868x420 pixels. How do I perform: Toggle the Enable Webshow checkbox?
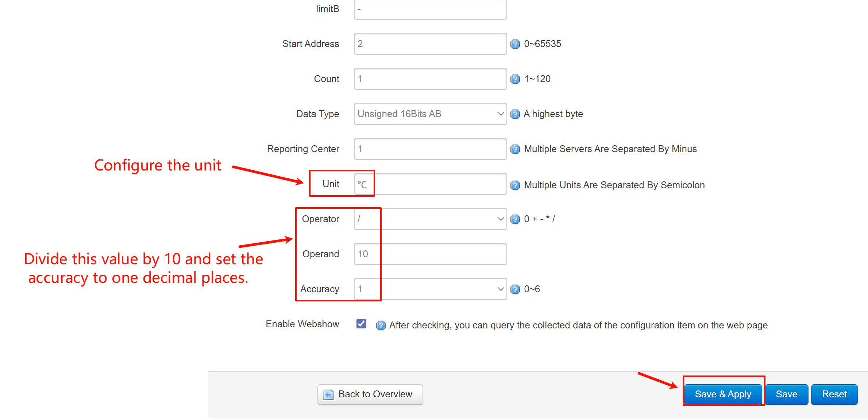[x=361, y=324]
